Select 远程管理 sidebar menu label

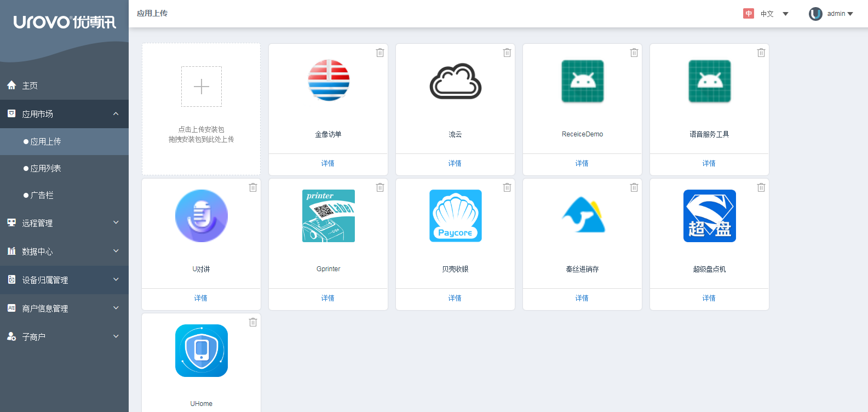point(37,223)
